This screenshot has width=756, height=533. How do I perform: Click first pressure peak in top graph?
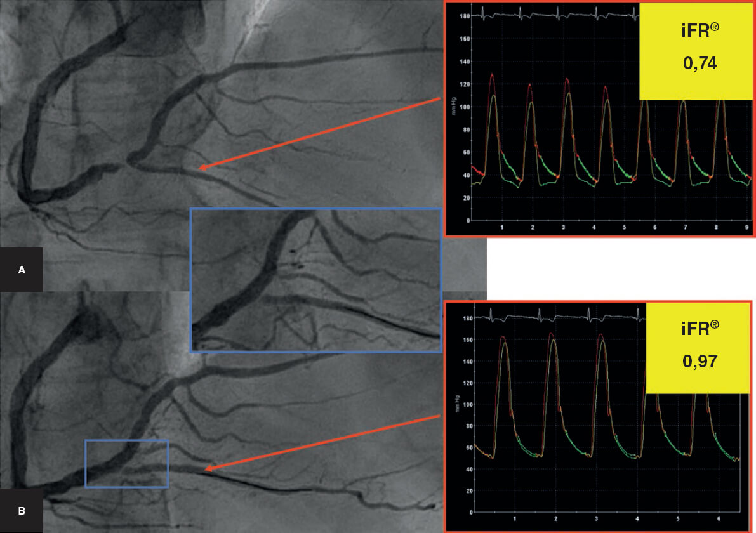coord(492,75)
